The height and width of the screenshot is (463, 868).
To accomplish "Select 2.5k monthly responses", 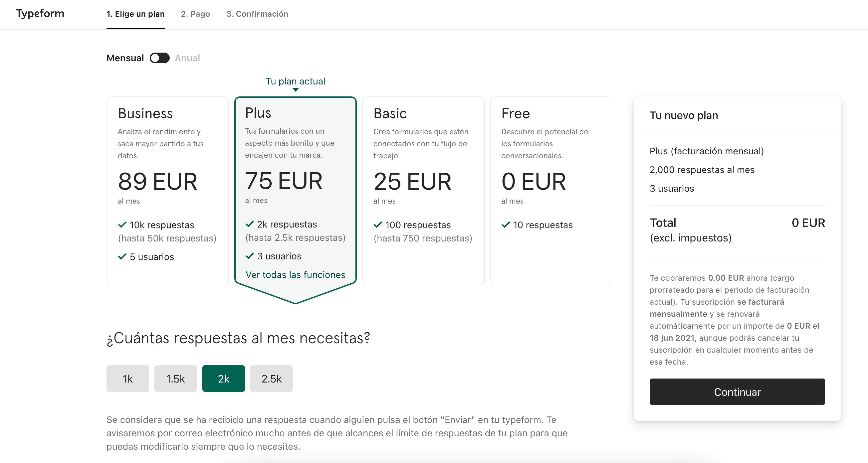I will coord(271,379).
